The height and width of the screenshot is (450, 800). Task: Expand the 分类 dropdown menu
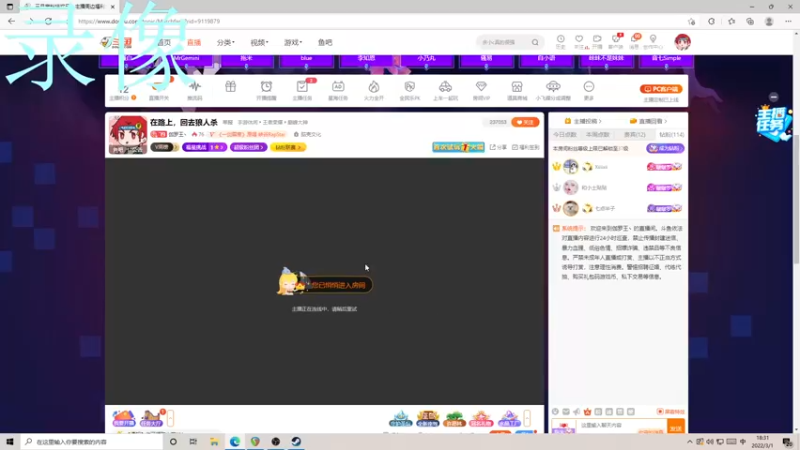pyautogui.click(x=225, y=42)
